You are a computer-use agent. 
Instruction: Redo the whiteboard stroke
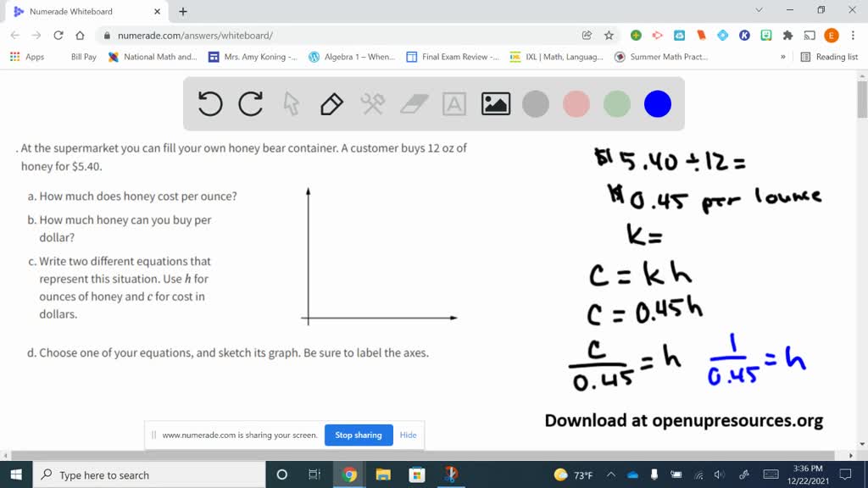coord(250,104)
